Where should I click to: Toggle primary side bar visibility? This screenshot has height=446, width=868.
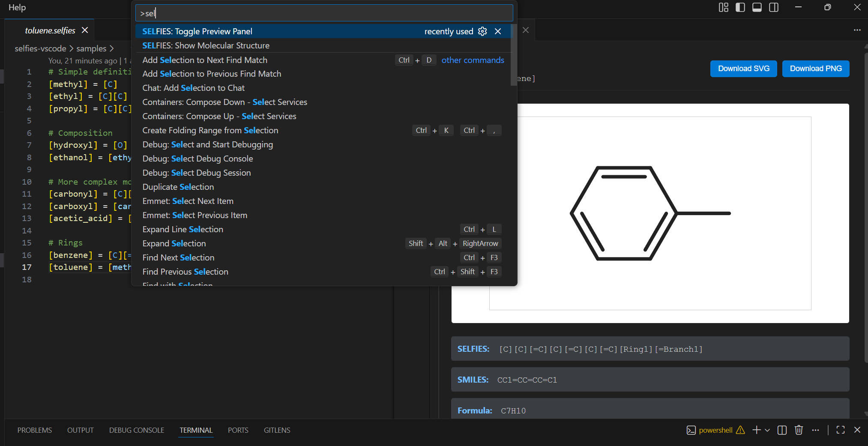pyautogui.click(x=740, y=7)
